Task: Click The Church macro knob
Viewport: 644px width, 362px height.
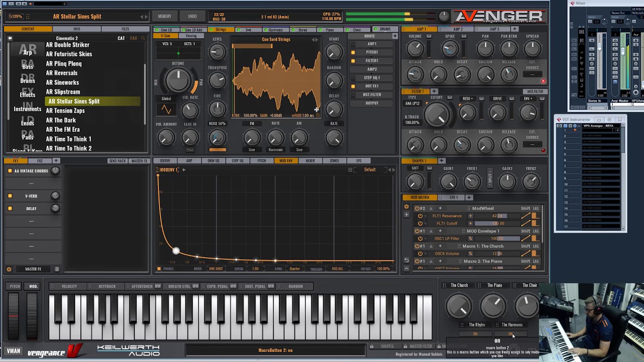Action: coord(458,305)
